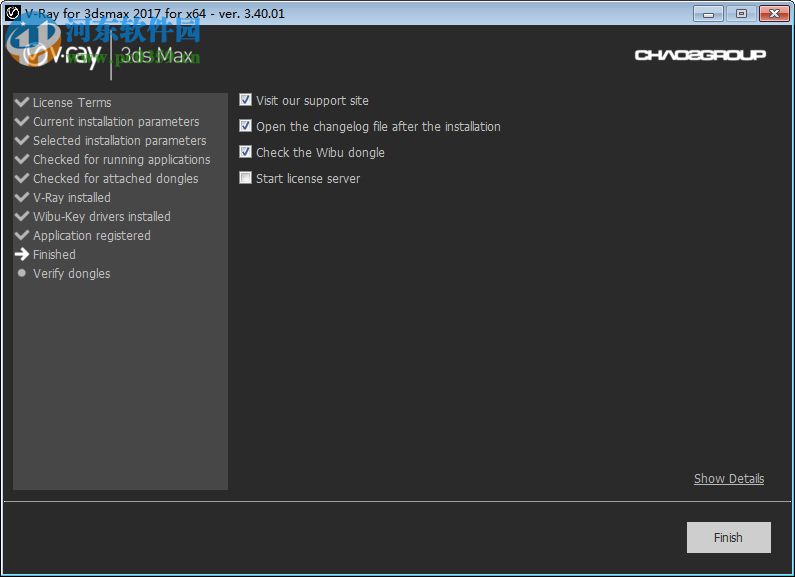This screenshot has height=577, width=795.
Task: Select the Checked for attached dongles step
Action: click(x=116, y=178)
